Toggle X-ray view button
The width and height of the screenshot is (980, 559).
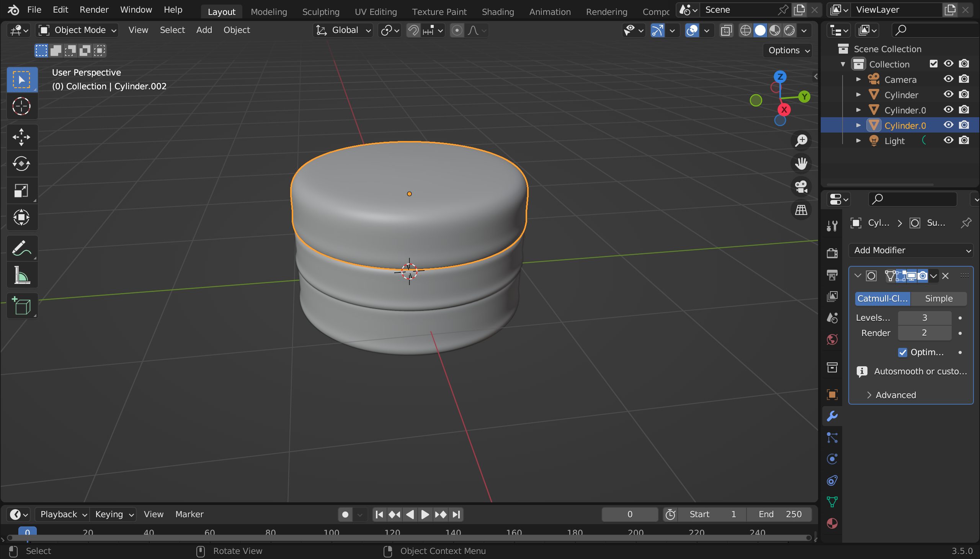coord(726,30)
